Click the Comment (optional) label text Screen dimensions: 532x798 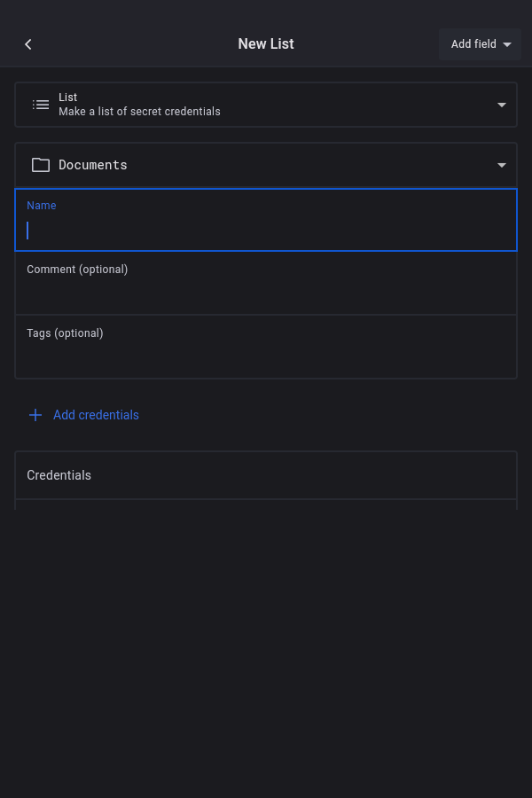pos(77,270)
